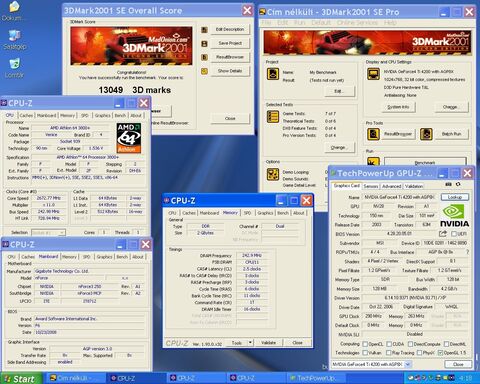Click the Gigabyte Technology manufacturer field
The image size is (480, 384).
point(89,271)
